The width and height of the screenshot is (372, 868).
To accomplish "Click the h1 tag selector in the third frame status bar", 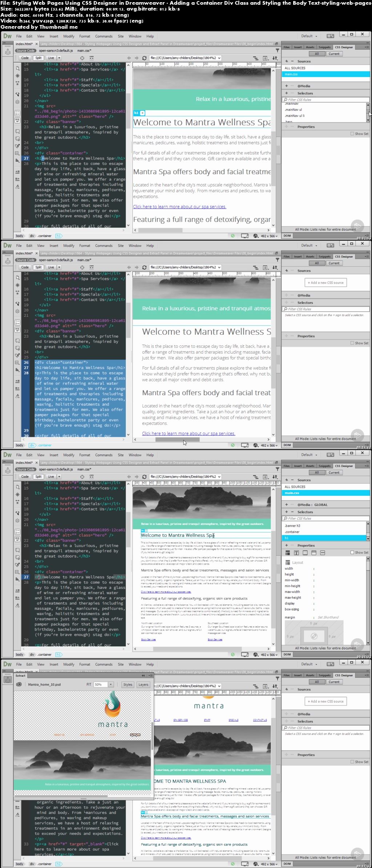I will point(58,655).
